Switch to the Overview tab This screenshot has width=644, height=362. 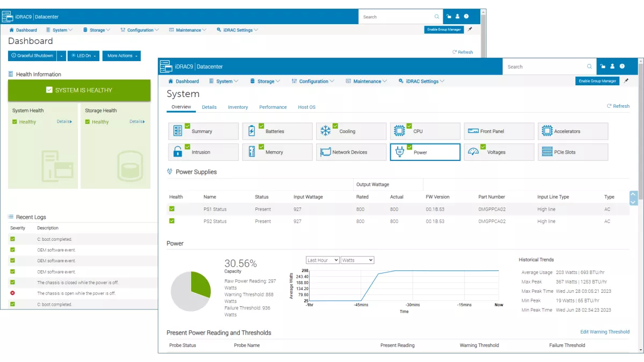(181, 107)
